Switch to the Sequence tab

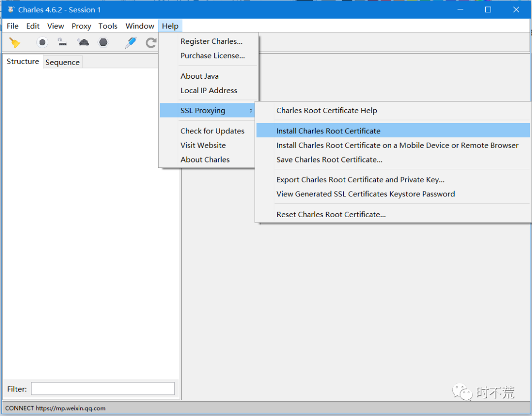click(63, 63)
